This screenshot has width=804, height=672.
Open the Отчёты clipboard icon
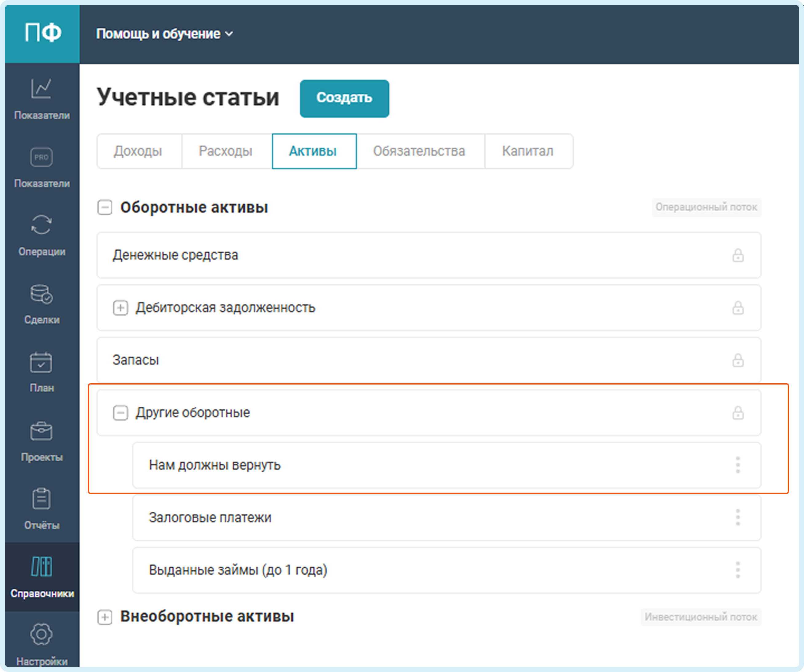[x=41, y=499]
